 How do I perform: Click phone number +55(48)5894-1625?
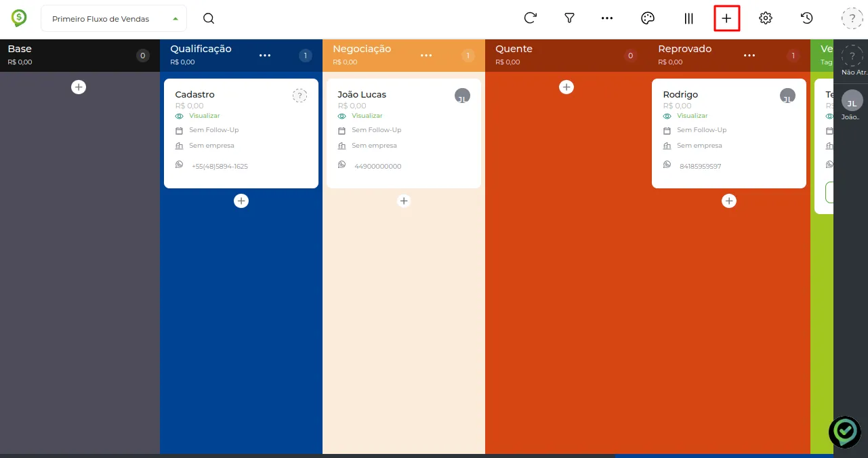click(x=220, y=167)
